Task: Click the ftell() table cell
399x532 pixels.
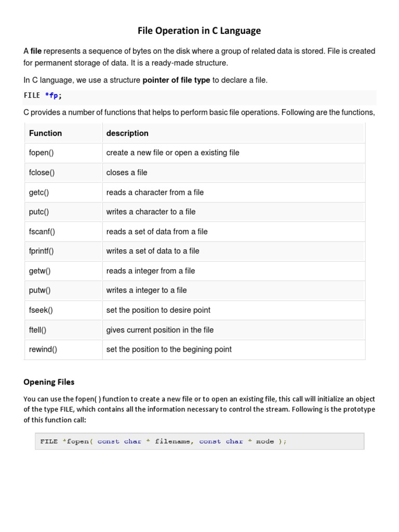Action: [x=39, y=330]
